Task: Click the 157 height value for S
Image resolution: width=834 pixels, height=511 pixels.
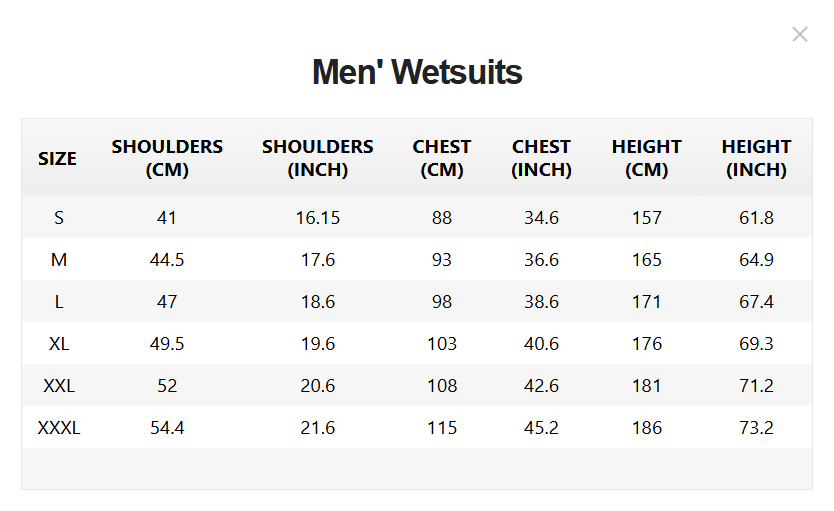Action: click(x=647, y=218)
